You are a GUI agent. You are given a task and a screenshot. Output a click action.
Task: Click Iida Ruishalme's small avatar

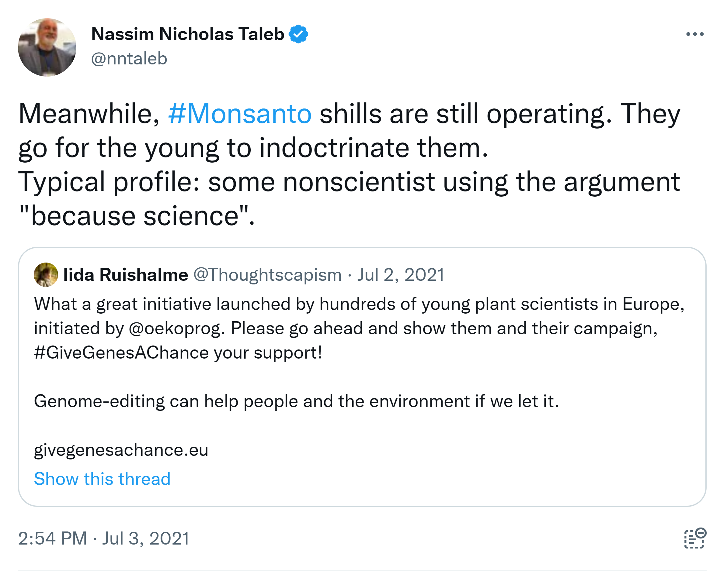46,275
